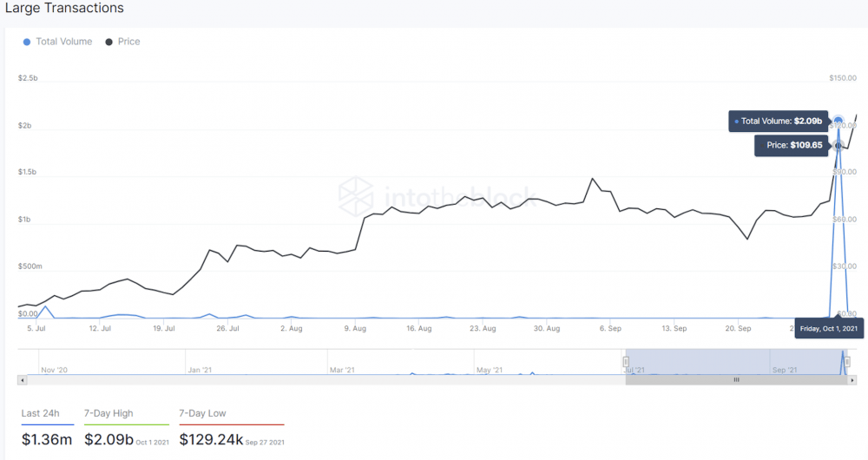Click the blue Total Volume legend dot
Screen dimensions: 868x460
(x=27, y=42)
